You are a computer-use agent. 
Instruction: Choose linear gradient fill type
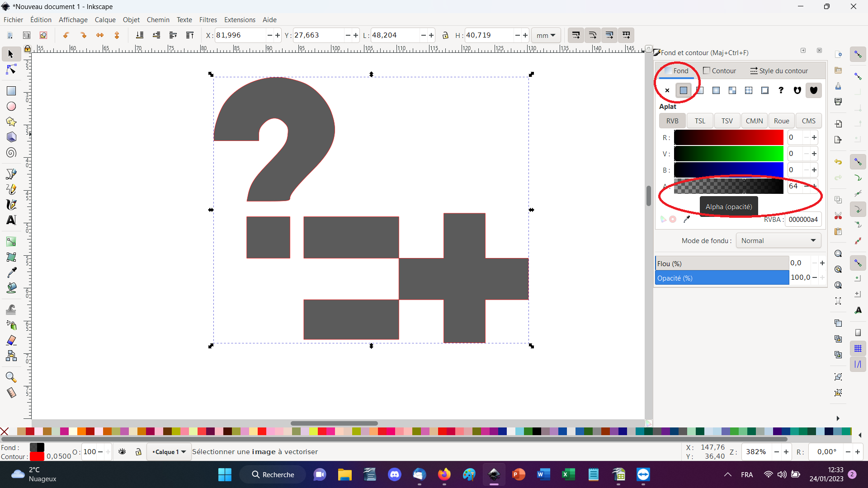point(700,90)
